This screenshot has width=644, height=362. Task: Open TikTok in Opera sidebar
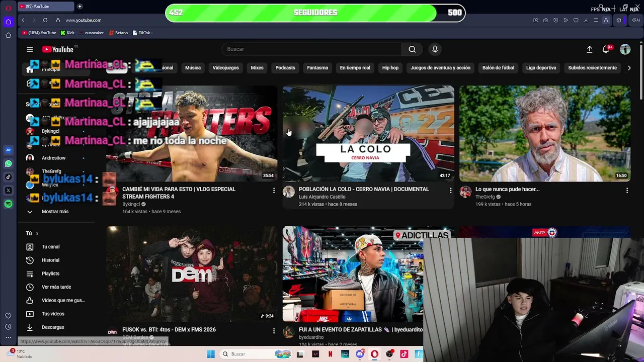8,177
